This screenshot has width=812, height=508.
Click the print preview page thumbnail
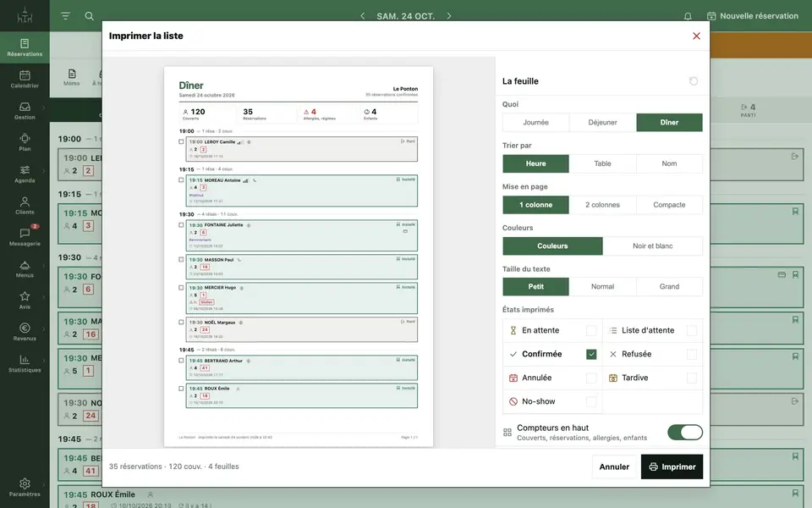(x=299, y=257)
